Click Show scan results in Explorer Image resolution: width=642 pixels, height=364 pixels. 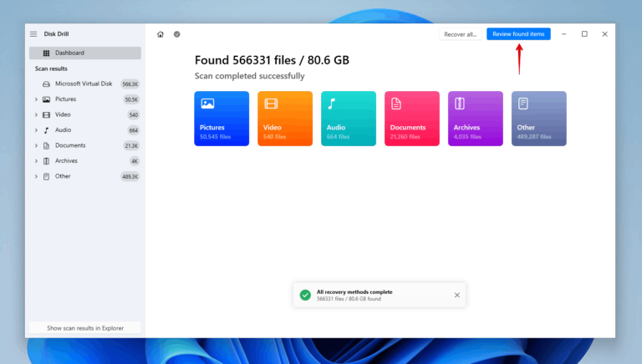point(85,328)
